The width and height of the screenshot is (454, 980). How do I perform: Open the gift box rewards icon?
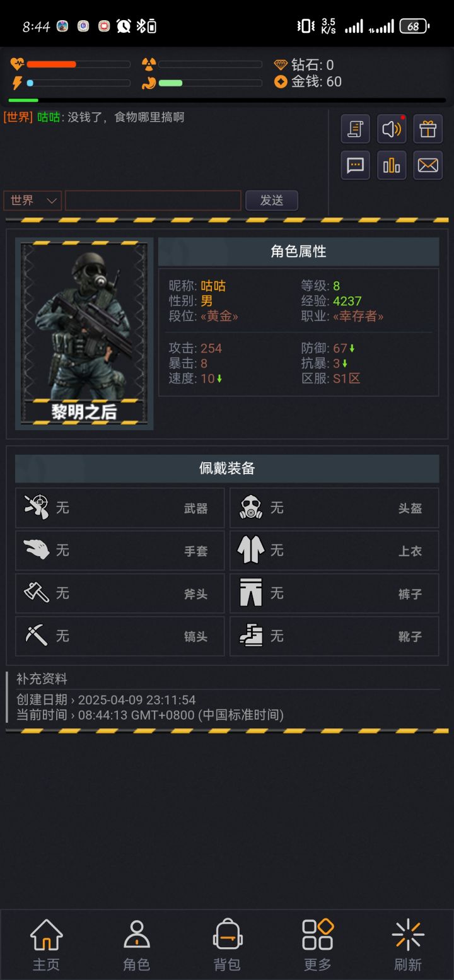point(428,129)
